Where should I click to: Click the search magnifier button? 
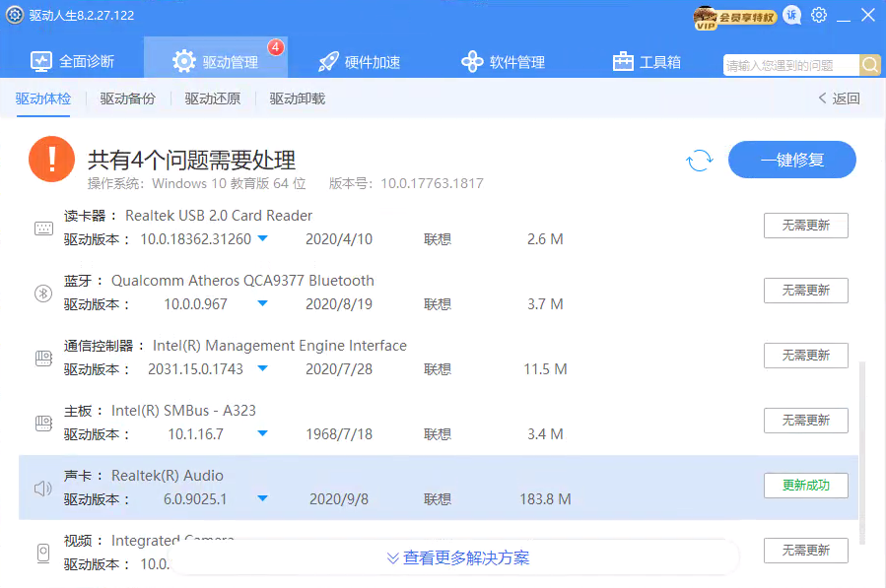869,65
